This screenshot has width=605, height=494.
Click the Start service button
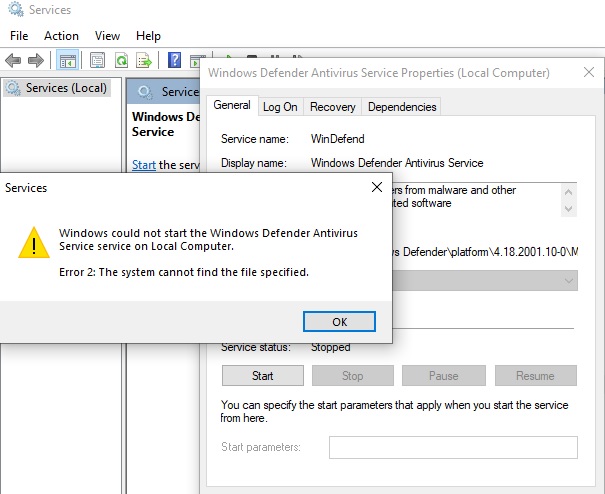[263, 376]
